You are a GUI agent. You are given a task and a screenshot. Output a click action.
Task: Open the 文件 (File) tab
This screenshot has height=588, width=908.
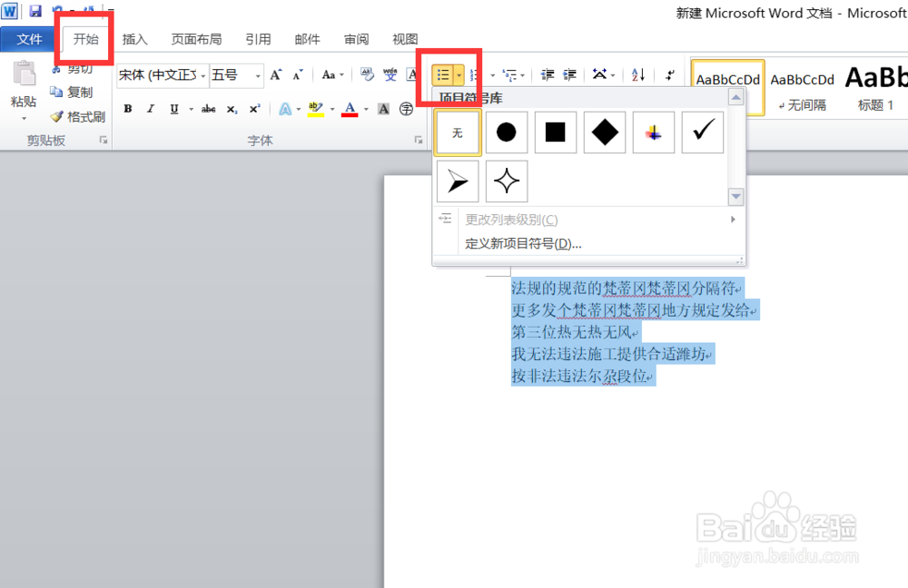point(29,39)
